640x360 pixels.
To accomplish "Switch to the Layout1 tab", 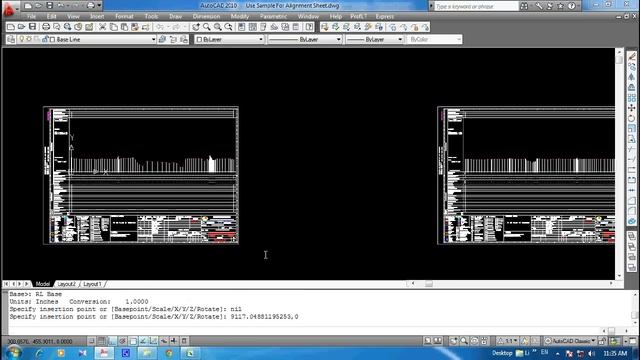I will tap(92, 284).
